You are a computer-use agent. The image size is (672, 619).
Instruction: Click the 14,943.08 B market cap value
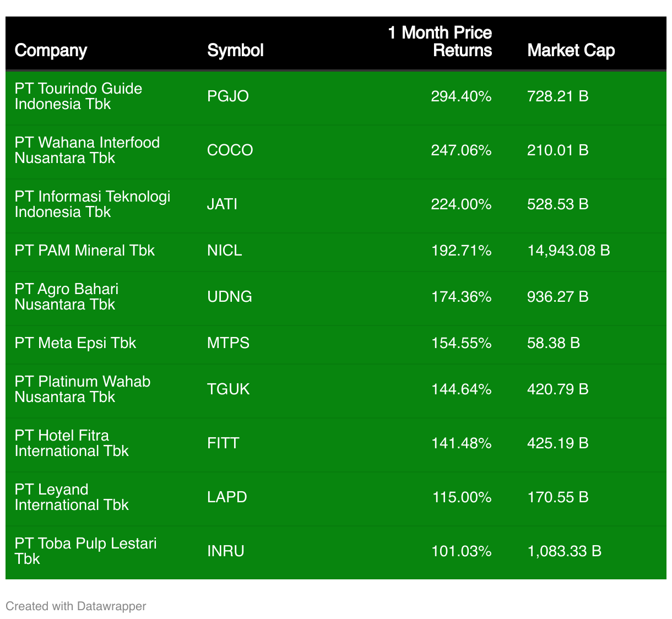coord(568,251)
